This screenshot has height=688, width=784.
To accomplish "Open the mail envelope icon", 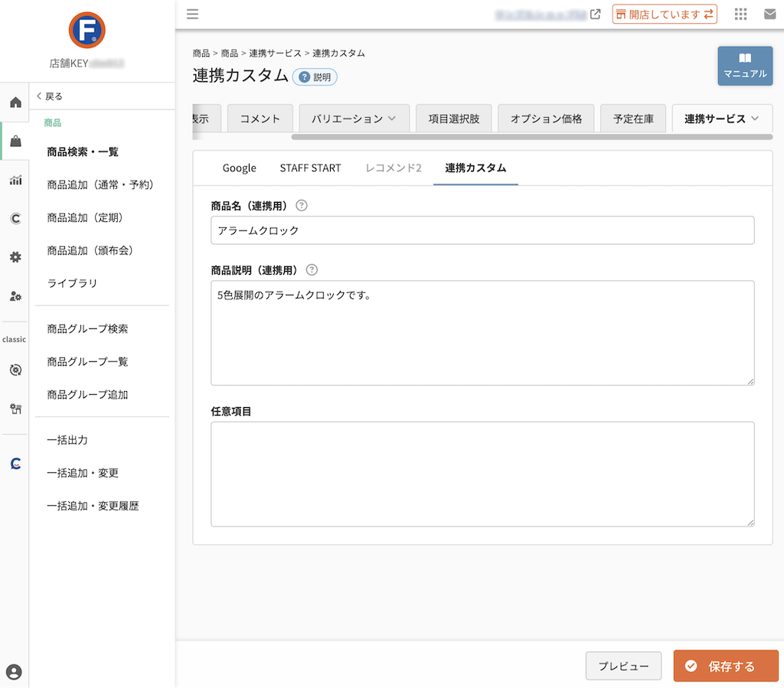I will pyautogui.click(x=770, y=14).
